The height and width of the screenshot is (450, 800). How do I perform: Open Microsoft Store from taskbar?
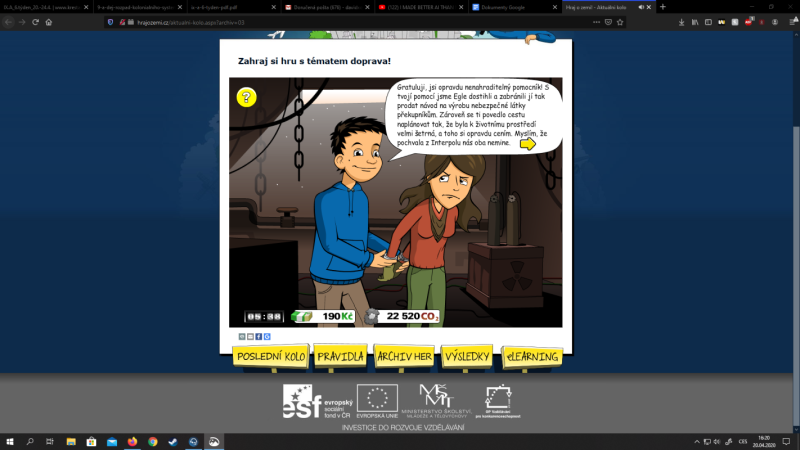pos(91,442)
